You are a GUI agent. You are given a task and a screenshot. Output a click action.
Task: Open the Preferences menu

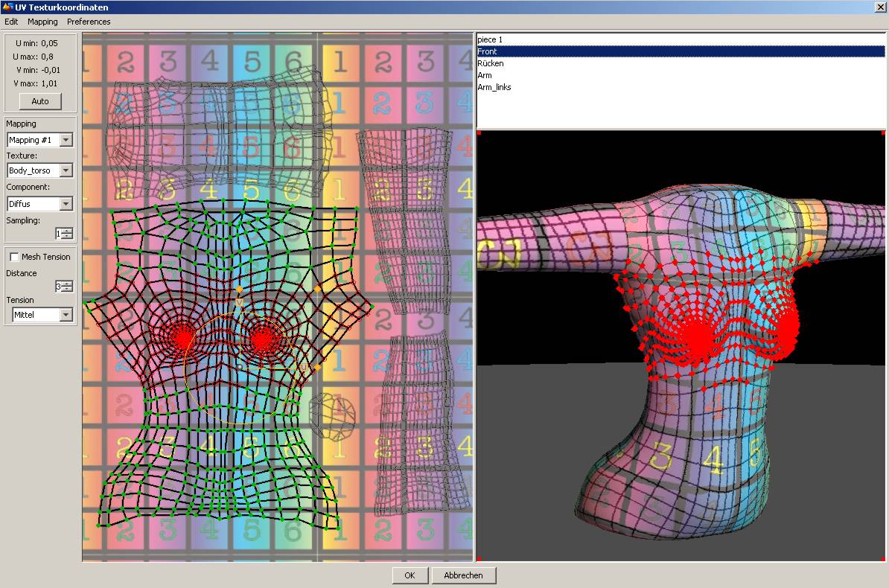89,22
